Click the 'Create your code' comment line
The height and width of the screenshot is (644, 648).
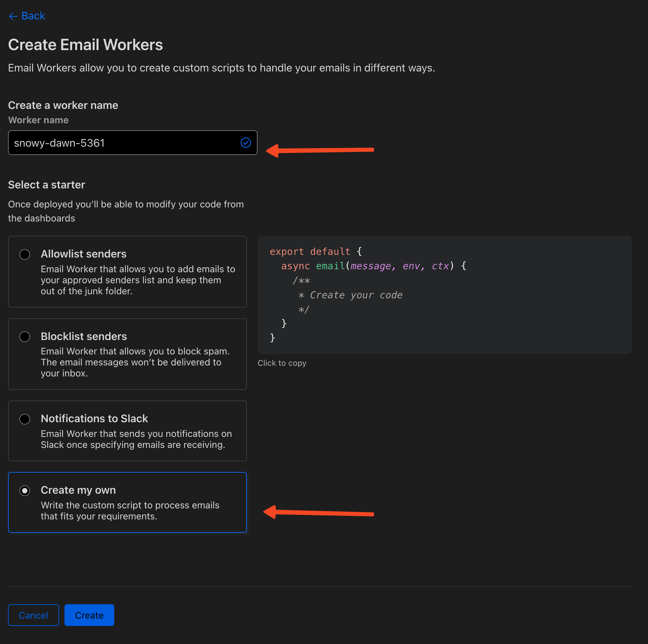[350, 295]
